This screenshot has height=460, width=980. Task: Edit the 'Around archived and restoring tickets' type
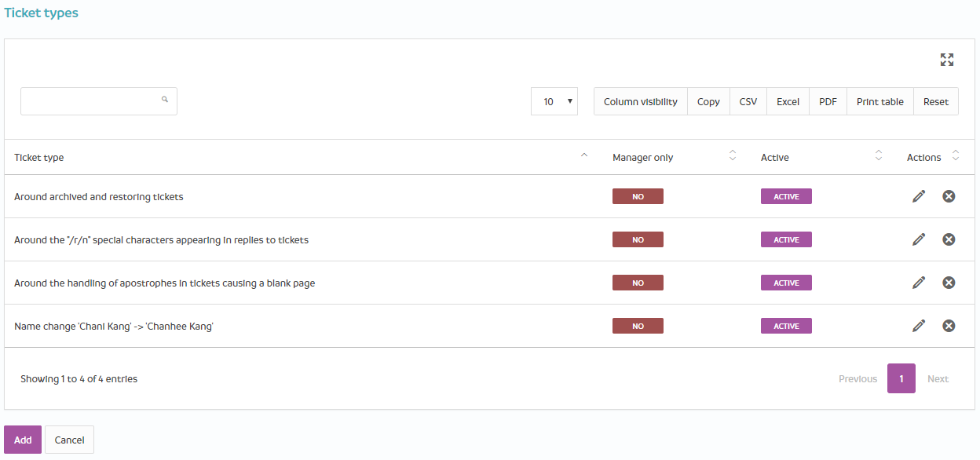click(x=919, y=196)
